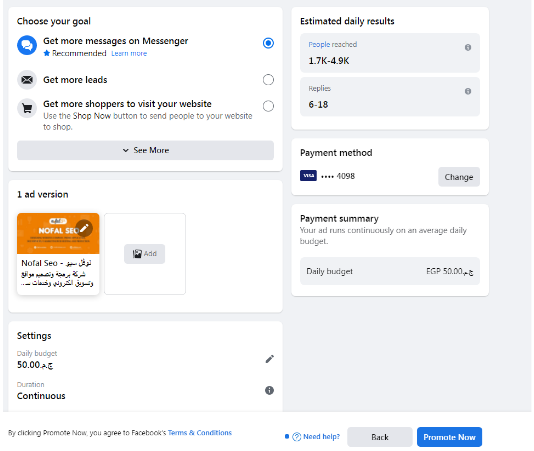Click the Promote Now button
This screenshot has height=451, width=534.
(449, 437)
